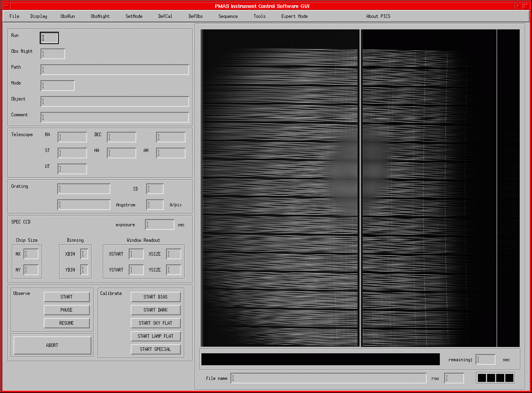The image size is (532, 393).
Task: Start a bias calibration
Action: point(155,297)
